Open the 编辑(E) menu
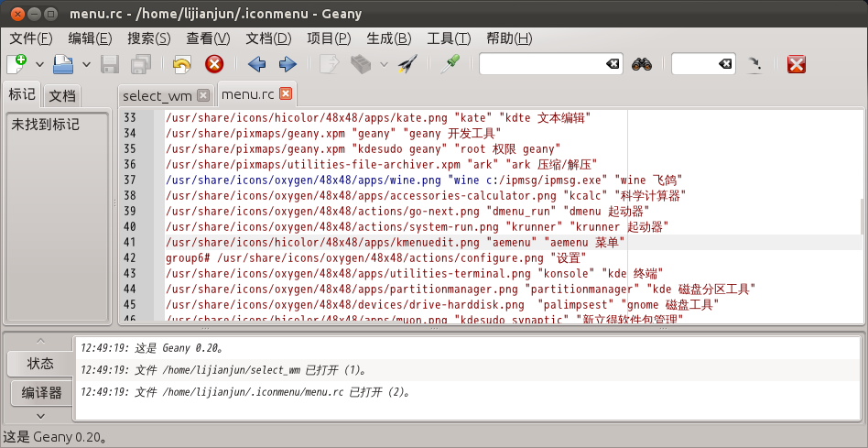Screen dimensions: 868x448 91,38
